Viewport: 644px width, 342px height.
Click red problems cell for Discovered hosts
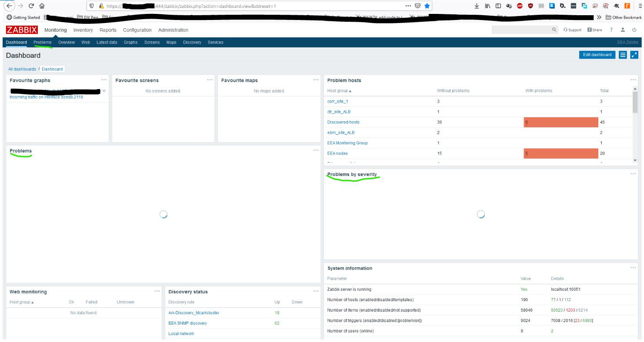coord(561,122)
